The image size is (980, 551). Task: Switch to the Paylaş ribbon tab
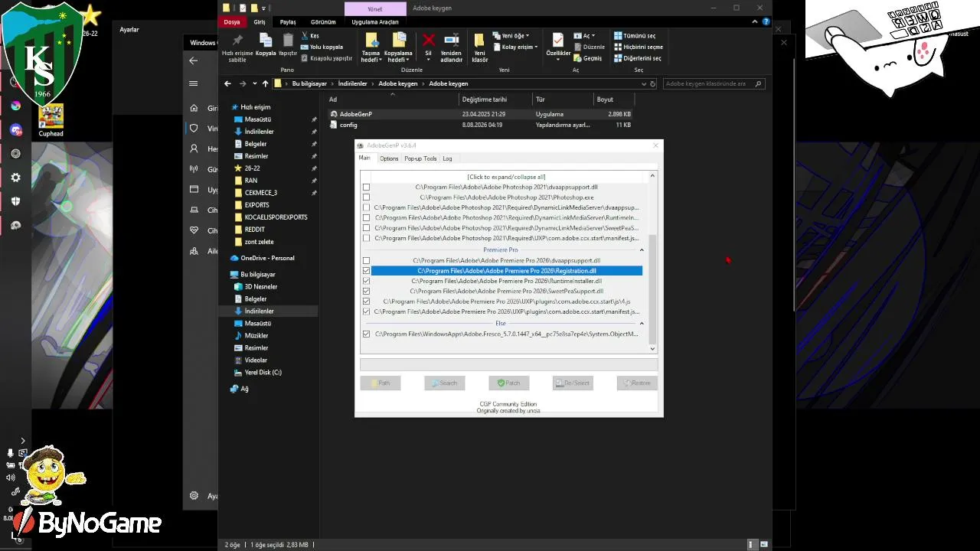point(288,22)
